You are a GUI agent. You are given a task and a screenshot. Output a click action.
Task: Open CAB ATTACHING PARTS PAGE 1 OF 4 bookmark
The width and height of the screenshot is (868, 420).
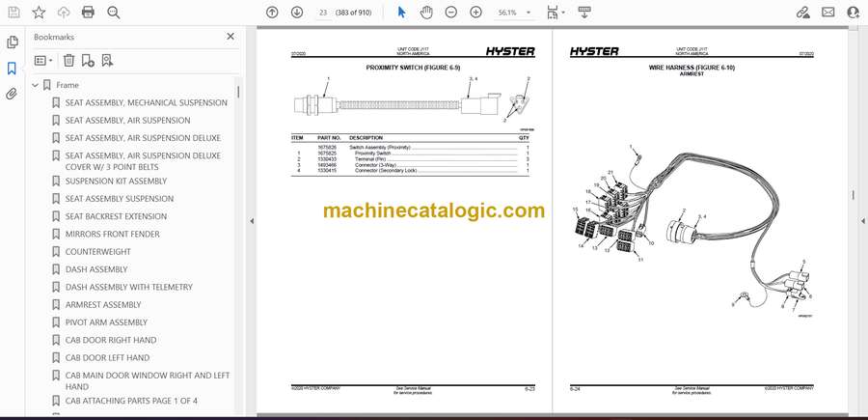[131, 401]
